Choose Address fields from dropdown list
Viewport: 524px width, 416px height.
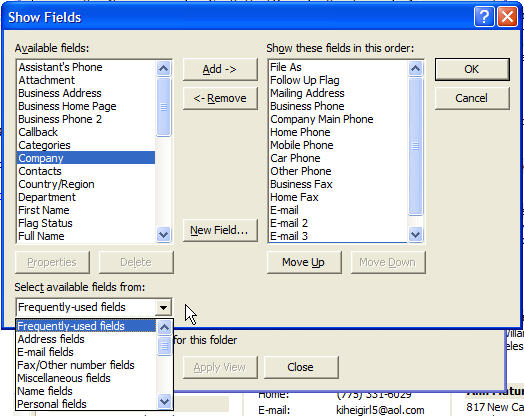click(x=51, y=339)
